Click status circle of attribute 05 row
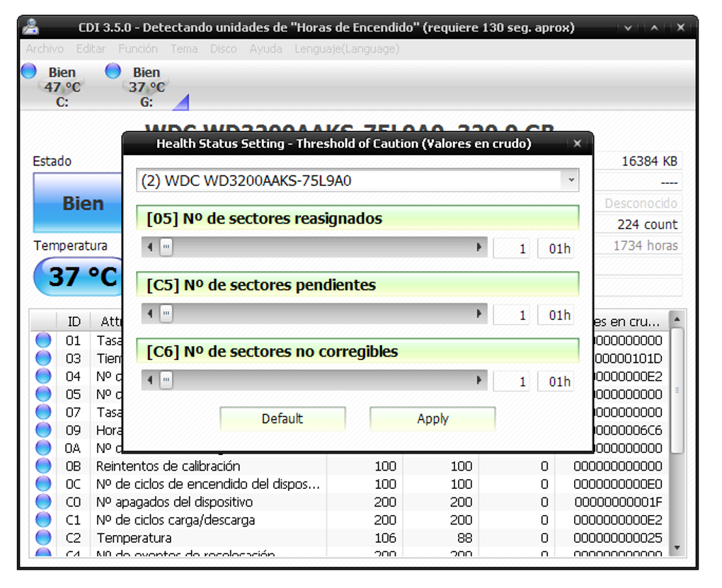This screenshot has height=588, width=722. 43,393
